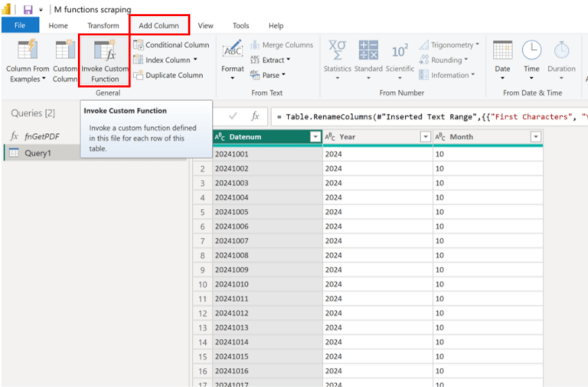Open Scientific number operations
588x387 pixels.
[x=400, y=50]
